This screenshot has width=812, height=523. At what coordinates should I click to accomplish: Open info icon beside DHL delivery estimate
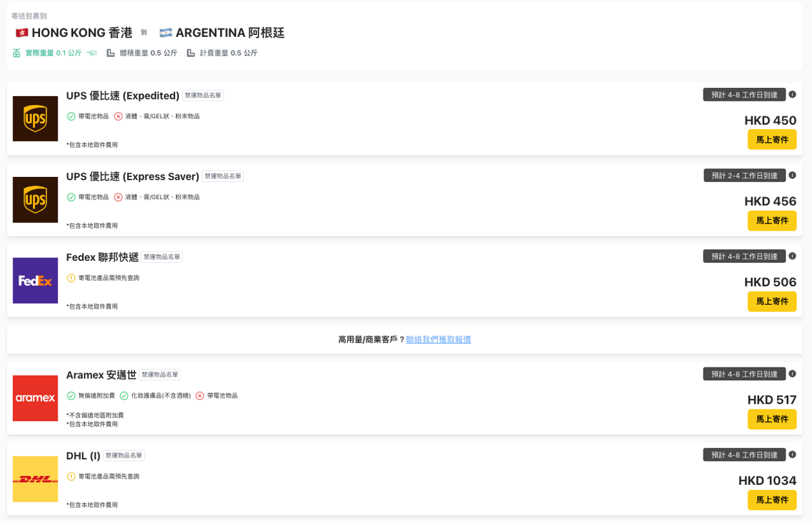793,454
